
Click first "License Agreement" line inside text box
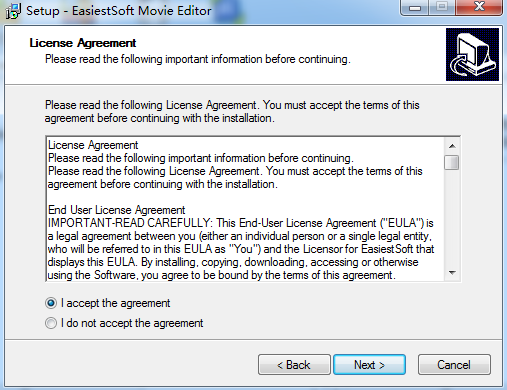click(93, 145)
